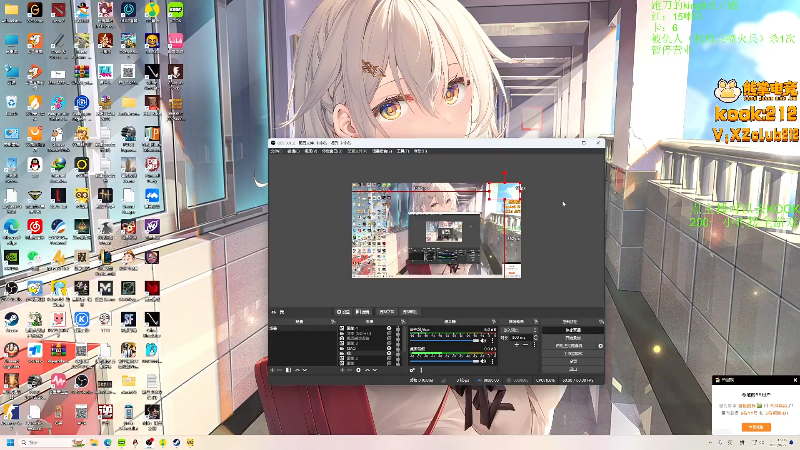Toggle lock icon of bottom source
The width and height of the screenshot is (800, 450).
[398, 363]
